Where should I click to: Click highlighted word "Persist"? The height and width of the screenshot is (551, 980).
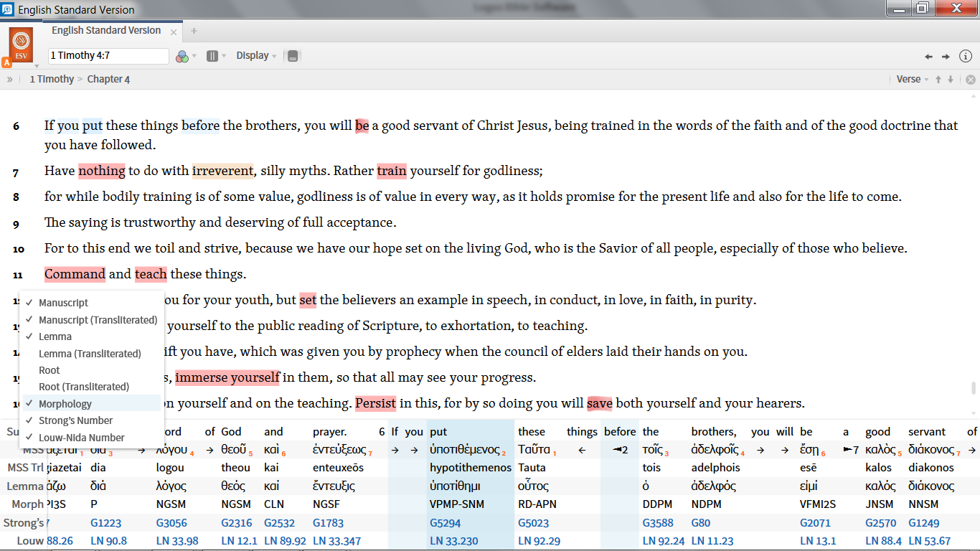[x=376, y=403]
